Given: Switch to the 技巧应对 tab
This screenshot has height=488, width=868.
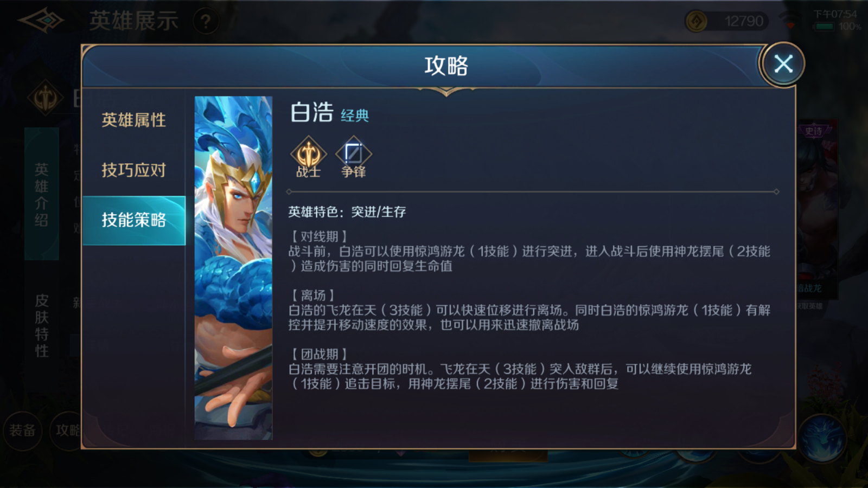Looking at the screenshot, I should [x=133, y=170].
